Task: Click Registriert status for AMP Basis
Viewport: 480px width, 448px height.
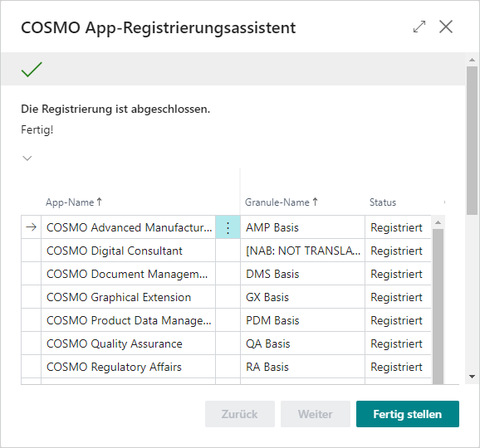Action: (x=398, y=227)
